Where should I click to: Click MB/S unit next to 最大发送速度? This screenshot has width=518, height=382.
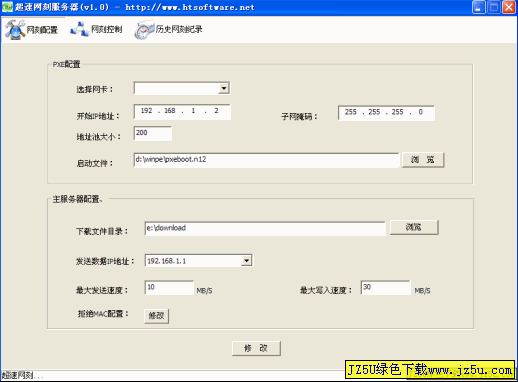tap(204, 291)
